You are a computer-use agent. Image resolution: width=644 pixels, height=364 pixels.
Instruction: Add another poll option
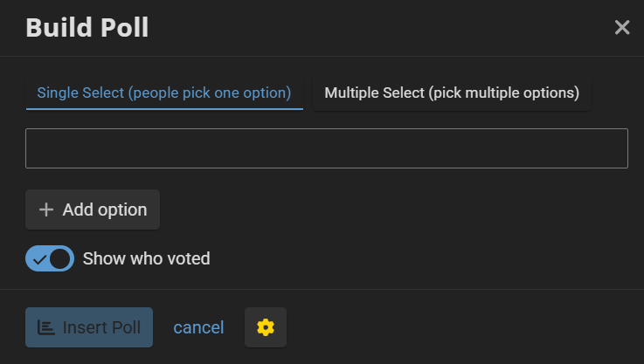tap(93, 209)
